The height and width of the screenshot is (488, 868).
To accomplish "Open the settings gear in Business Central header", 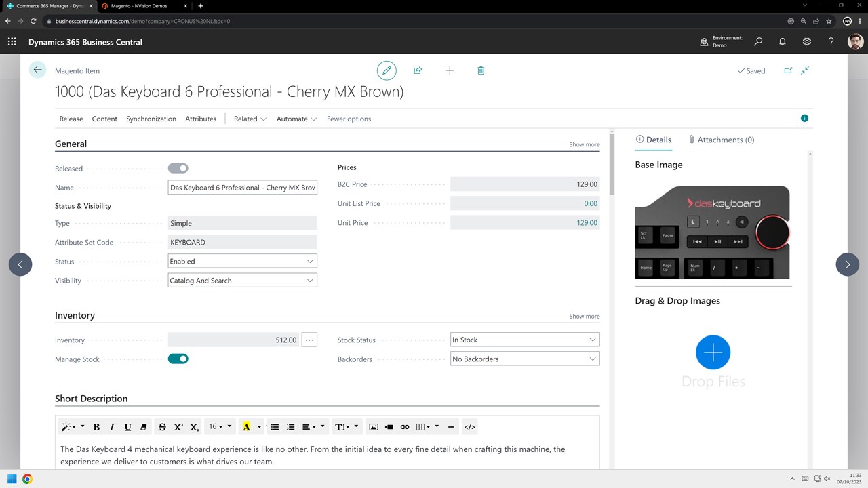I will click(x=807, y=42).
